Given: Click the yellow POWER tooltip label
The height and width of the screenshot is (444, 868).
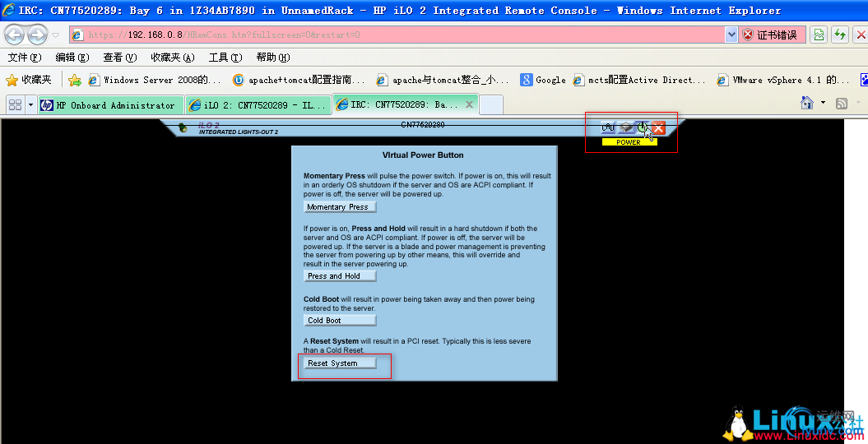Looking at the screenshot, I should pos(629,142).
